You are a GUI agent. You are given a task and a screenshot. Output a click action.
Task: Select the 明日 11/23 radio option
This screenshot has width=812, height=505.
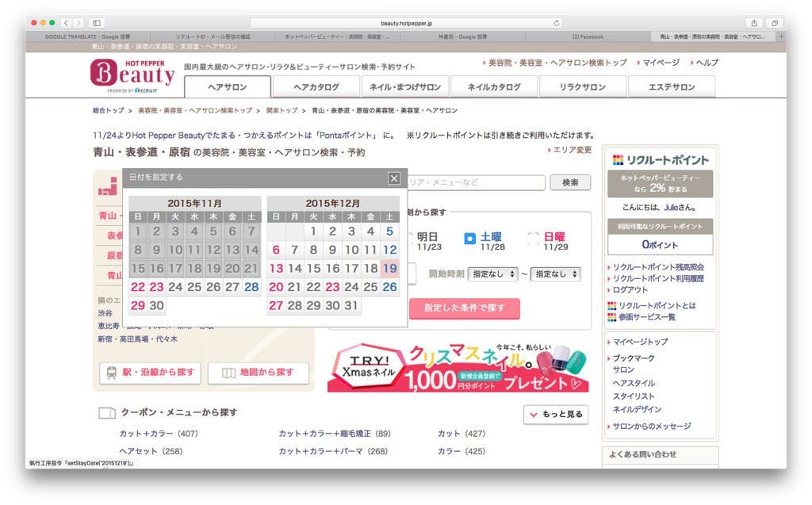(x=410, y=239)
